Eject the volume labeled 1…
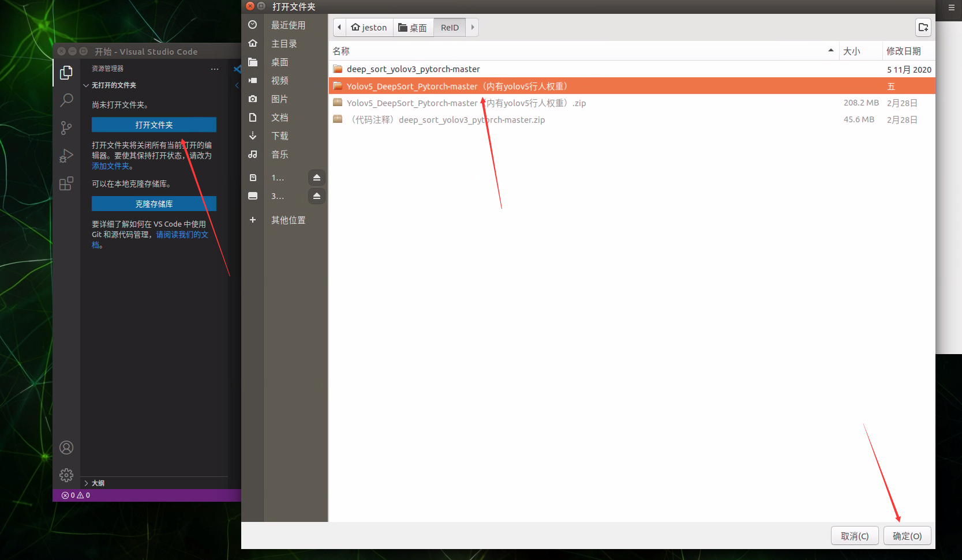 [x=317, y=178]
